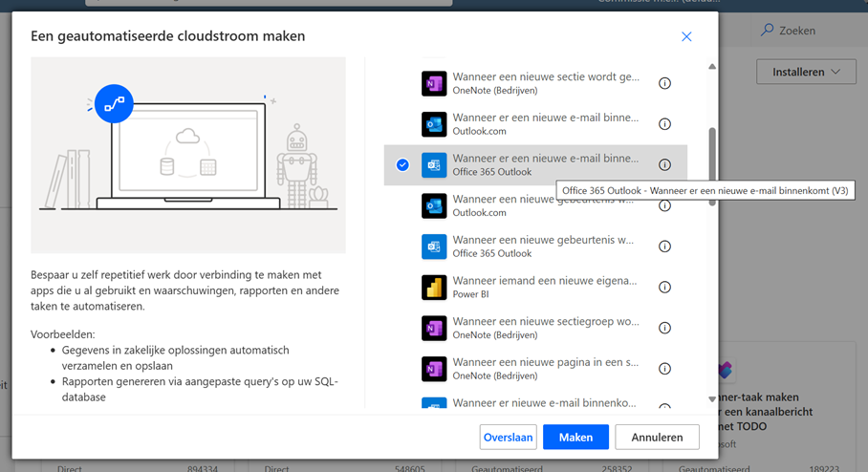The image size is (868, 472).
Task: Click the Zoeken search field in background
Action: 810,31
